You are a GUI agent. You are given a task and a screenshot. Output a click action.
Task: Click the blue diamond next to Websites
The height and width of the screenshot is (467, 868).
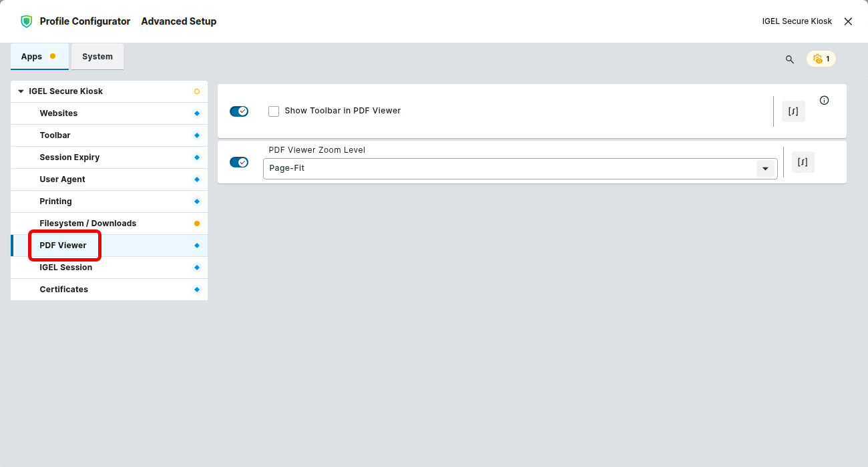click(x=196, y=113)
